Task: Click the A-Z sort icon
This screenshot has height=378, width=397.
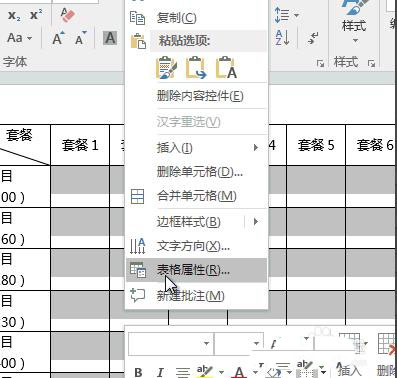Action: (282, 38)
